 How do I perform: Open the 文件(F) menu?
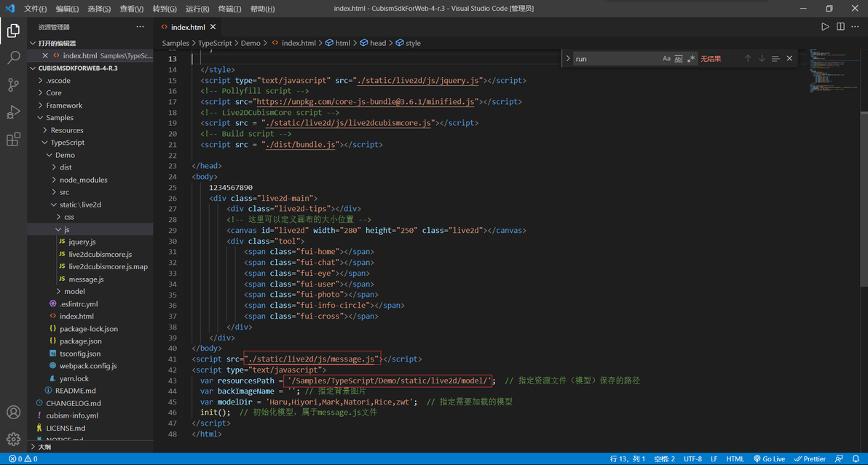pos(36,9)
